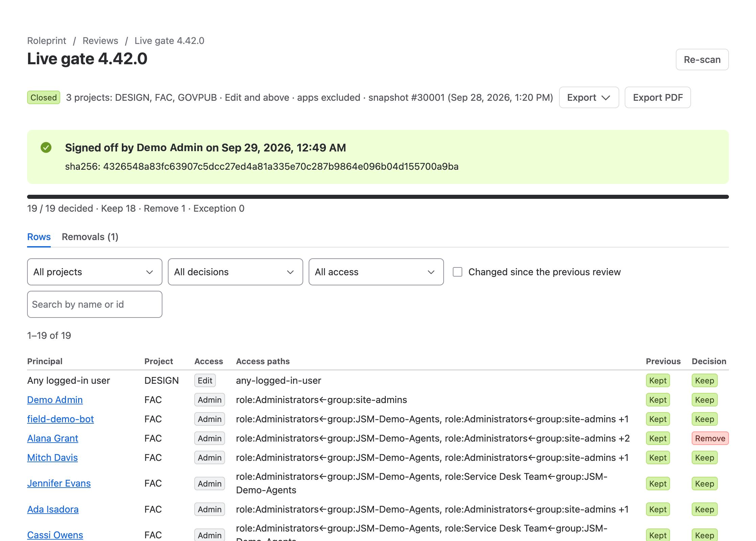The width and height of the screenshot is (756, 541).
Task: Click the Keep badge in Jennifer Evans row
Action: pos(705,484)
